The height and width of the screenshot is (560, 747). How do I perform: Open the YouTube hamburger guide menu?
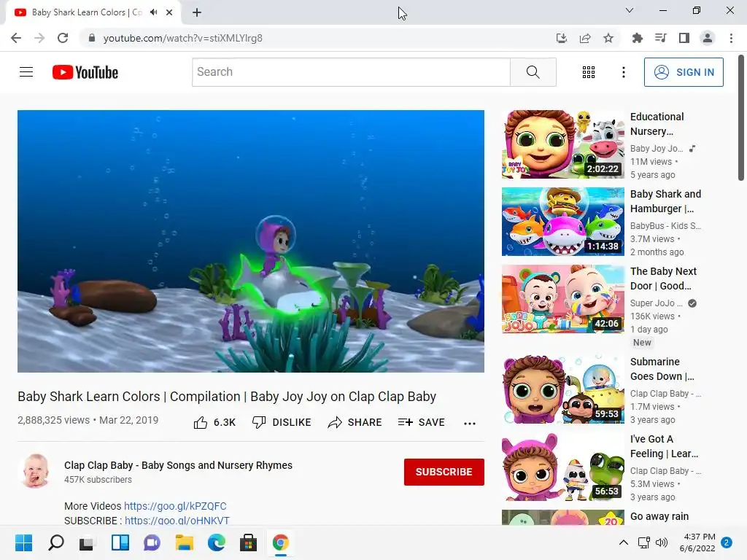[26, 72]
